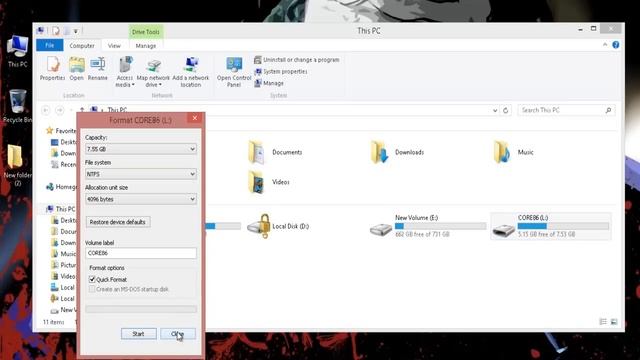The height and width of the screenshot is (360, 640).
Task: Open the Documents folder
Action: [x=276, y=152]
